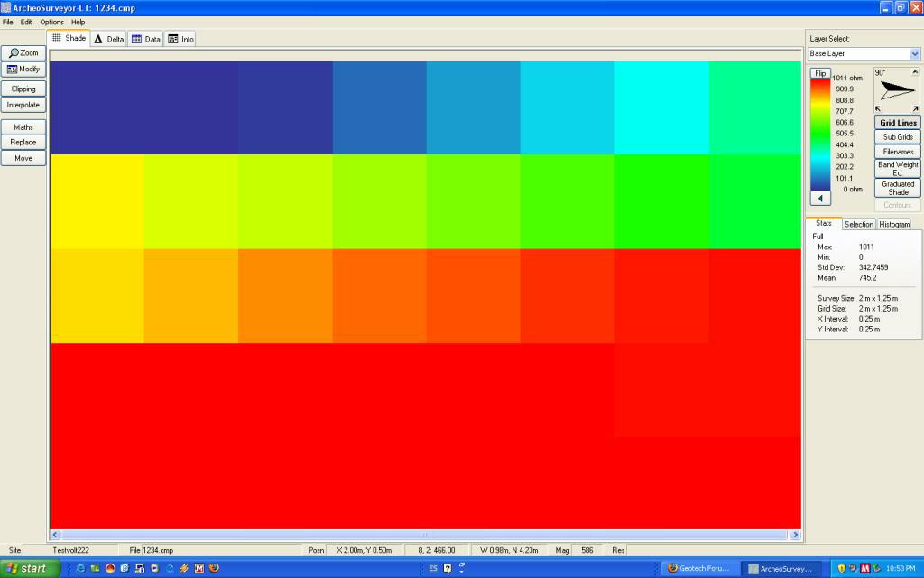Launch Internet Explorer from quick launch

[x=80, y=568]
